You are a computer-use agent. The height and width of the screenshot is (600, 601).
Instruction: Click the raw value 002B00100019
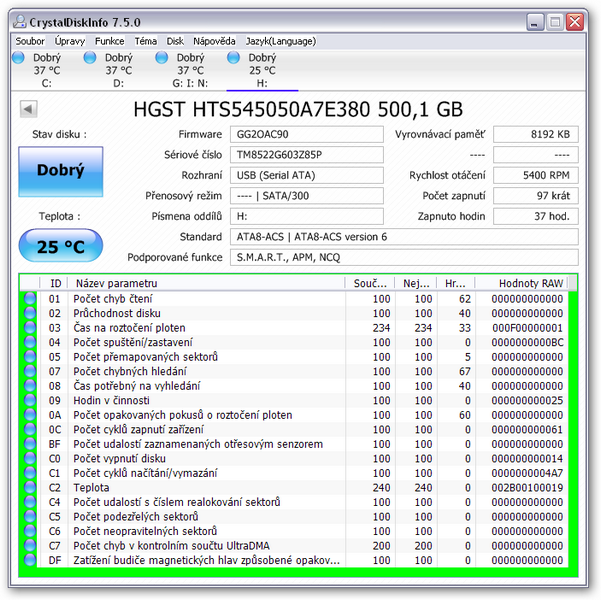(x=527, y=488)
